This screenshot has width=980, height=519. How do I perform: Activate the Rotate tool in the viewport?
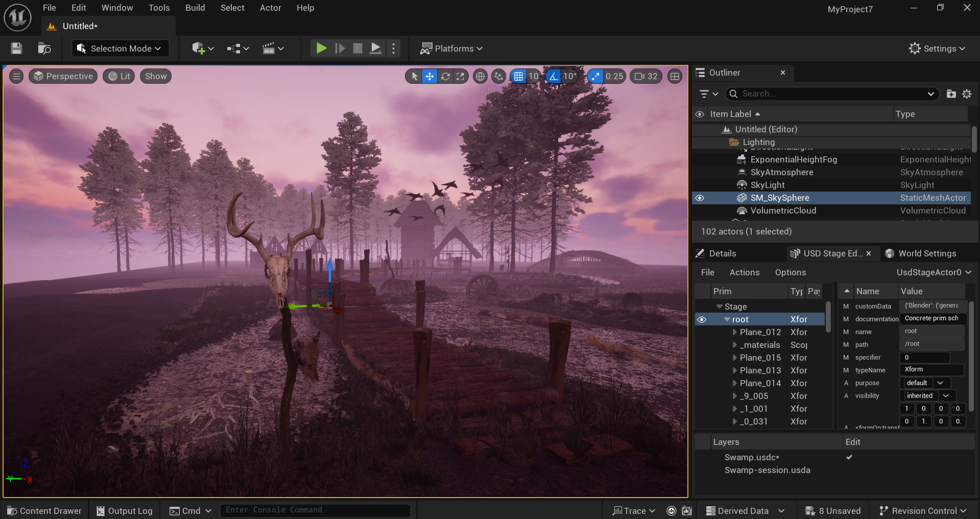(x=445, y=76)
